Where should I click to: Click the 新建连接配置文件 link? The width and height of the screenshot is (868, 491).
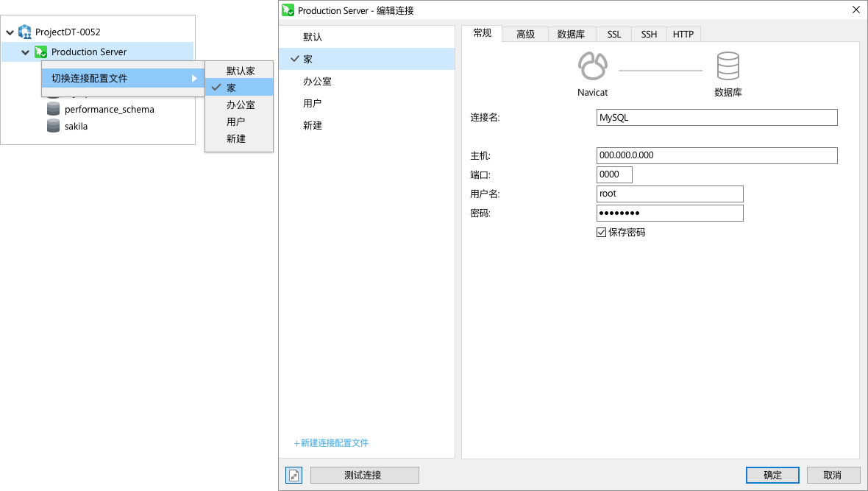[331, 443]
